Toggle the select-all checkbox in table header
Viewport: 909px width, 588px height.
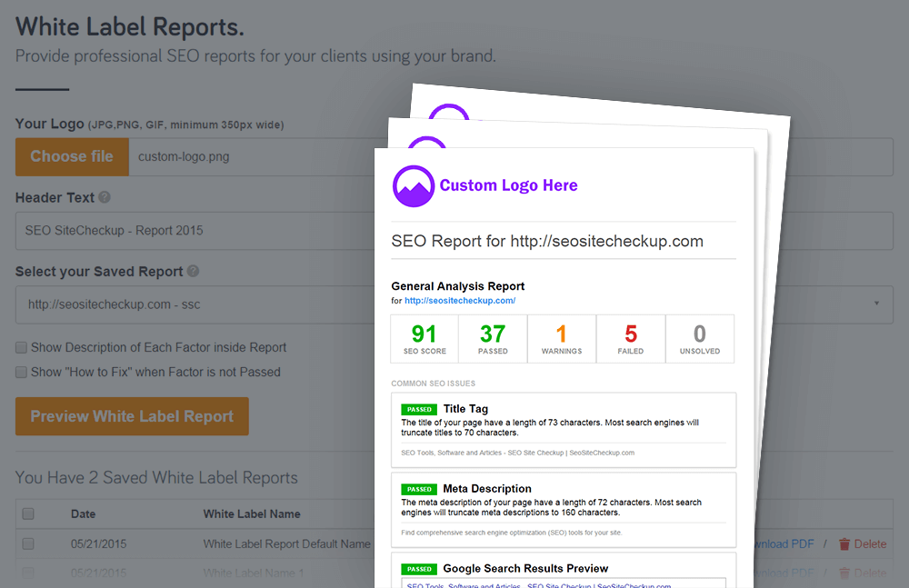coord(28,513)
